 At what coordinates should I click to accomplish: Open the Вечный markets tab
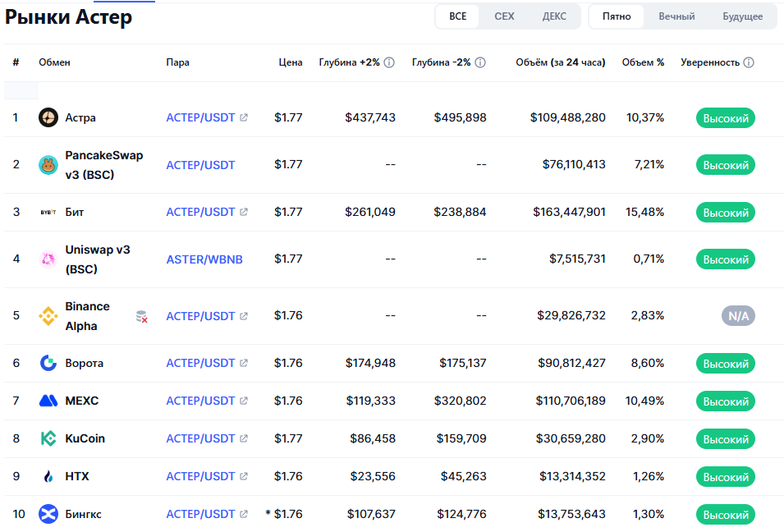click(x=676, y=16)
